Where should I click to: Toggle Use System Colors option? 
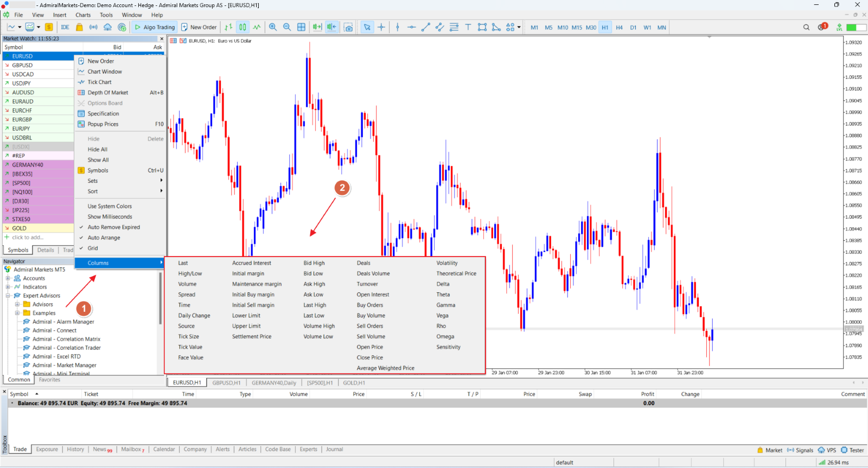pyautogui.click(x=110, y=206)
